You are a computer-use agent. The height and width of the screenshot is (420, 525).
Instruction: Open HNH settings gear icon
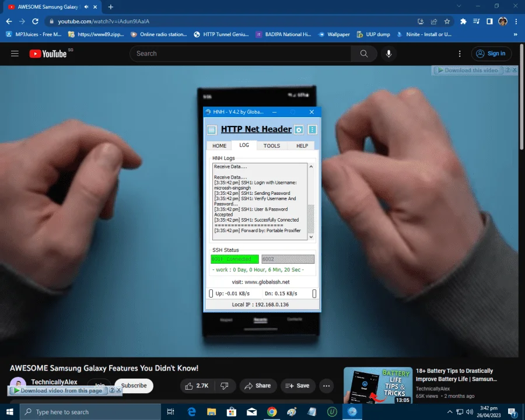tap(299, 129)
